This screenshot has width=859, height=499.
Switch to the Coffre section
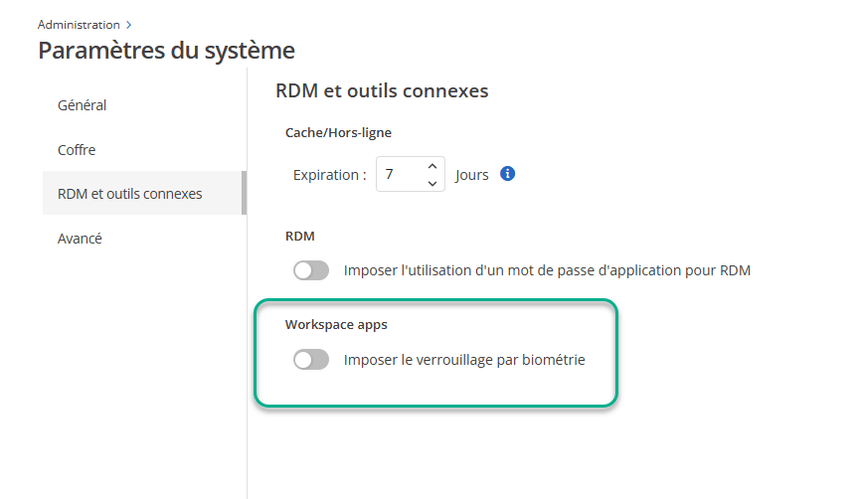point(77,150)
